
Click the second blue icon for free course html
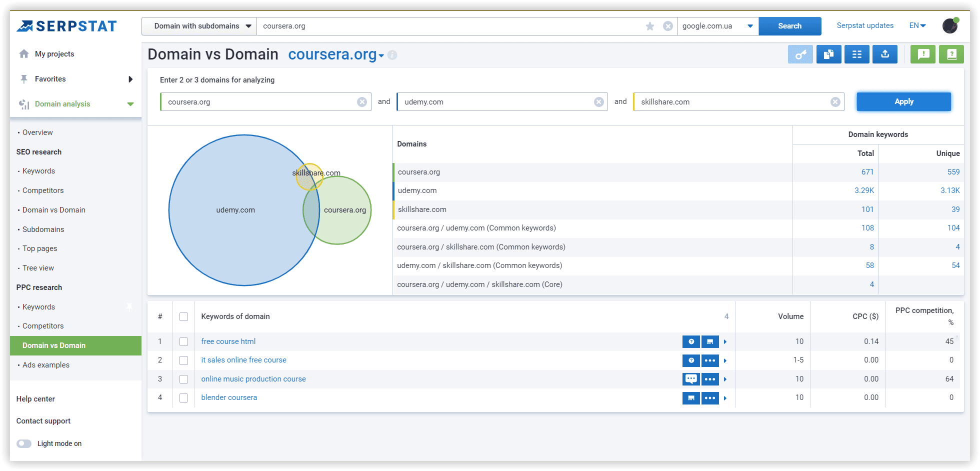[710, 341]
